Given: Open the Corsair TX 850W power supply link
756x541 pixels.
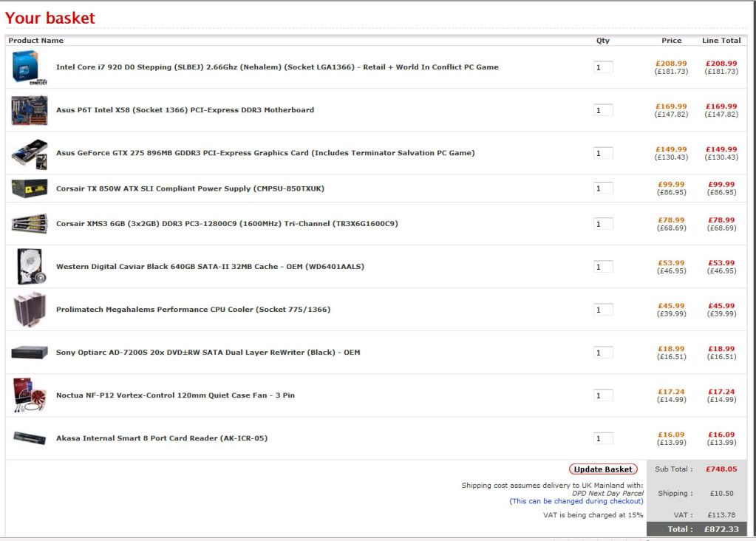Looking at the screenshot, I should click(x=190, y=188).
